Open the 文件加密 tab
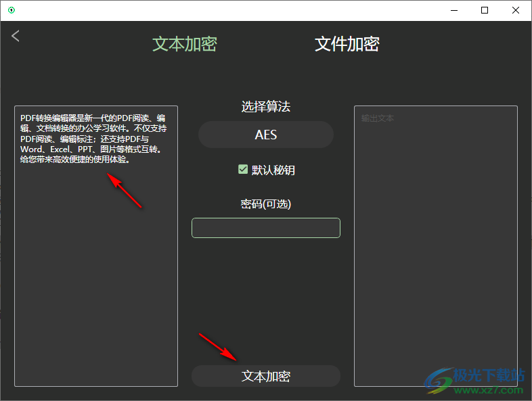This screenshot has height=401, width=532. click(347, 44)
